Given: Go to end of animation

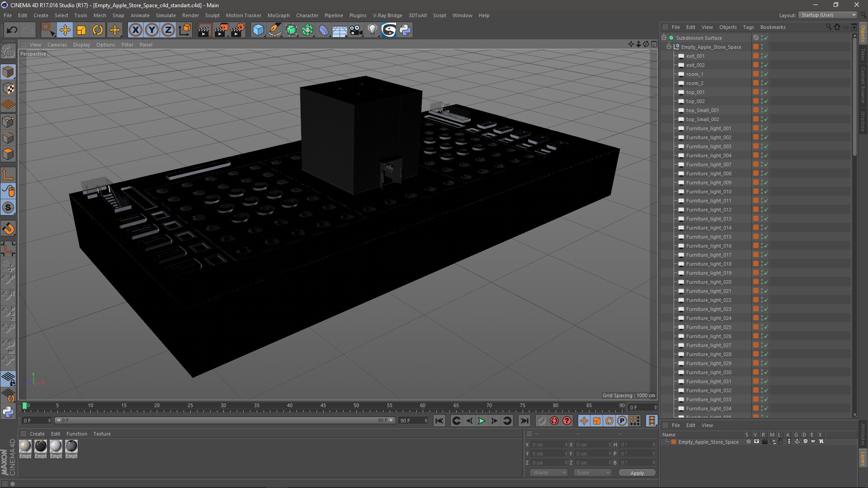Looking at the screenshot, I should click(524, 421).
